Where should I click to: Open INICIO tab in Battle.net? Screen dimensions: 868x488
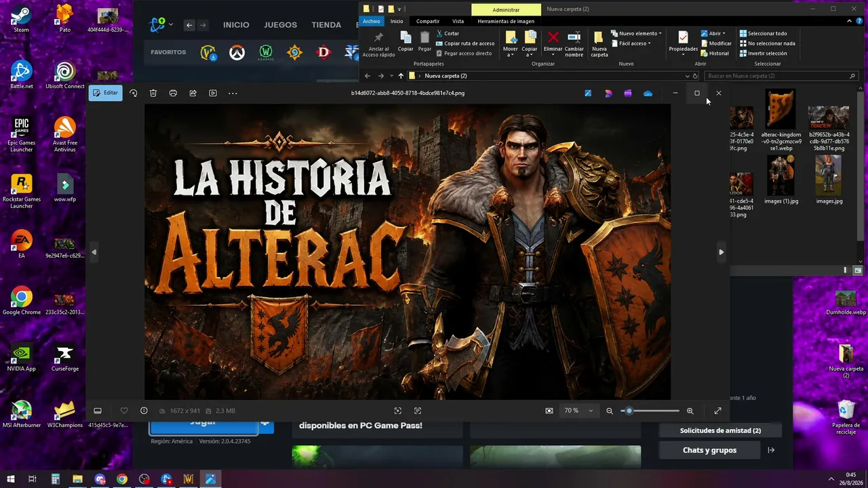[x=236, y=25]
